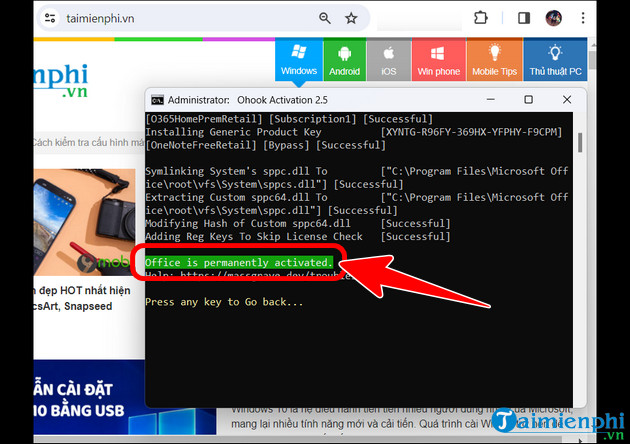The image size is (630, 444).
Task: Click the 'Installing Generic Product Key' text
Action: coord(233,132)
